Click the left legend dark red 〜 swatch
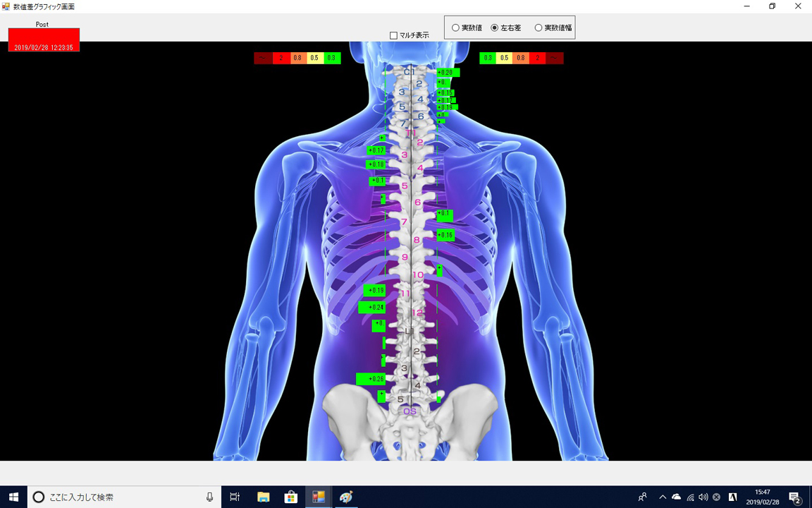The height and width of the screenshot is (508, 812). (263, 58)
